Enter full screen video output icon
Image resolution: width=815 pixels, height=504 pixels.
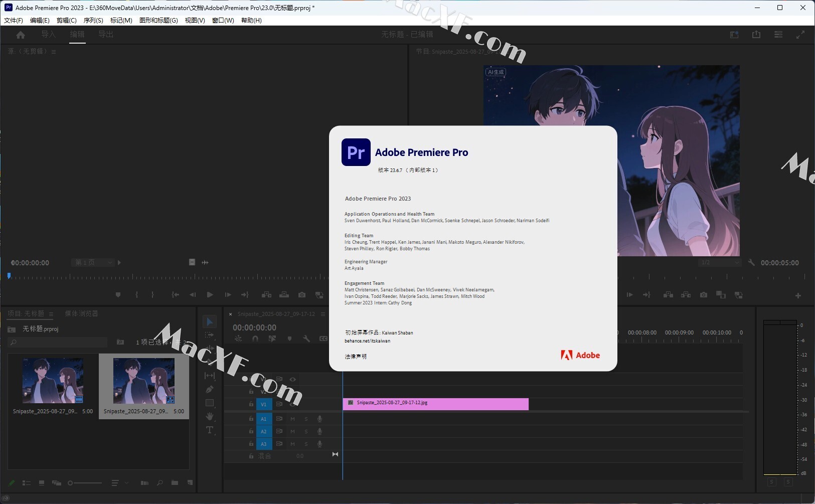click(x=800, y=35)
